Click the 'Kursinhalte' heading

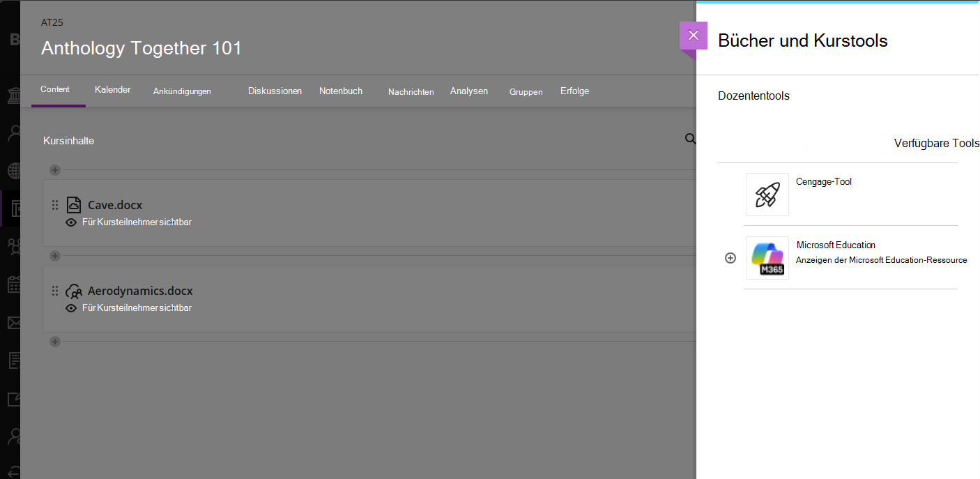[68, 141]
